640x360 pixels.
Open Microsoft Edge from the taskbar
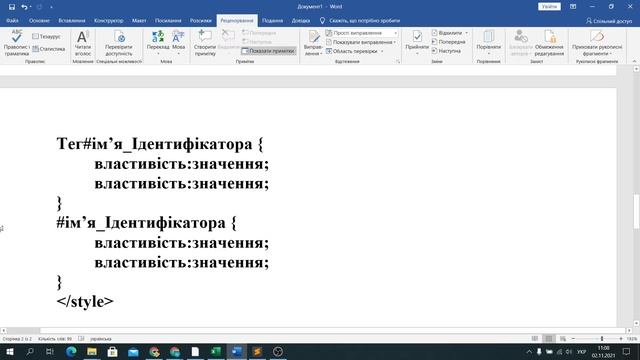(x=71, y=351)
